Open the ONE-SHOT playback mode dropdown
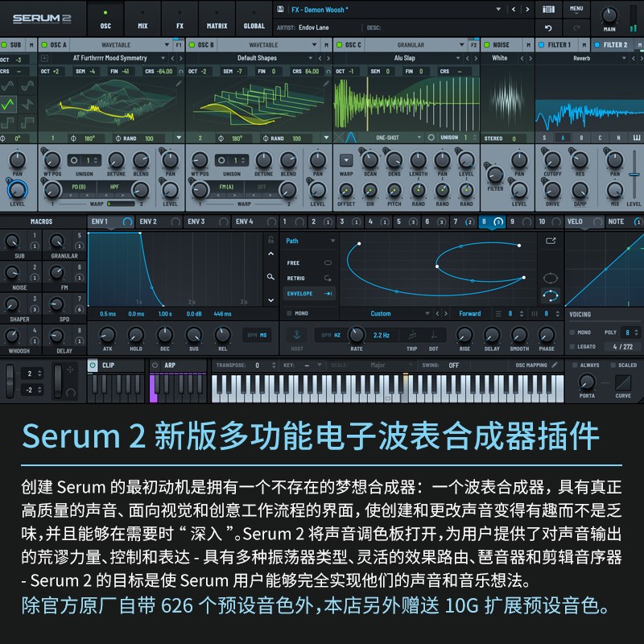644x644 pixels. pos(419,138)
